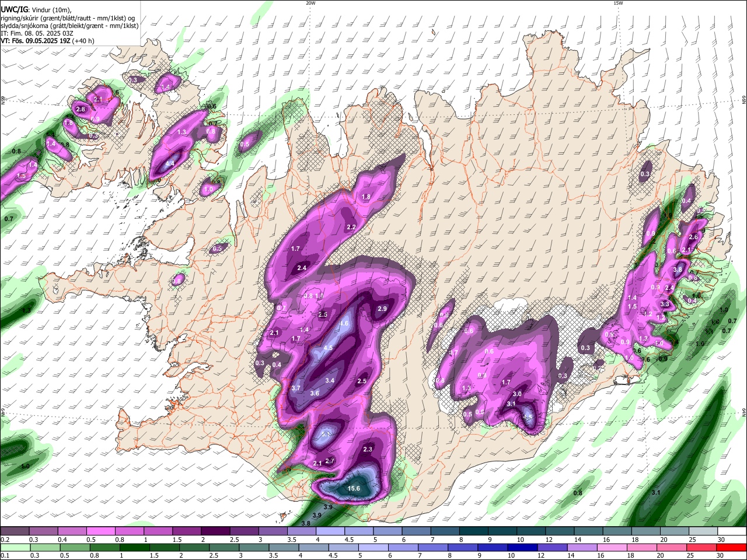Select the 'slydda/snjókoma (grátt/bleikt/grænt' description line
This screenshot has height=560, width=747.
(69, 26)
